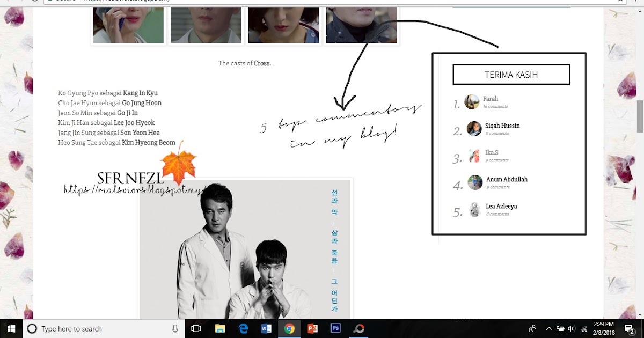Launch Microsoft Edge from the taskbar

[x=243, y=328]
